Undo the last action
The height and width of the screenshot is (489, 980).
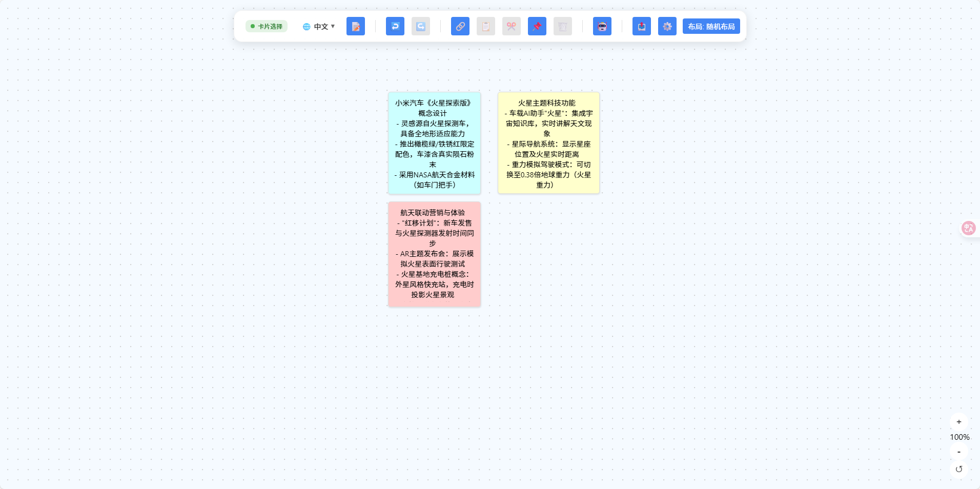pyautogui.click(x=395, y=26)
